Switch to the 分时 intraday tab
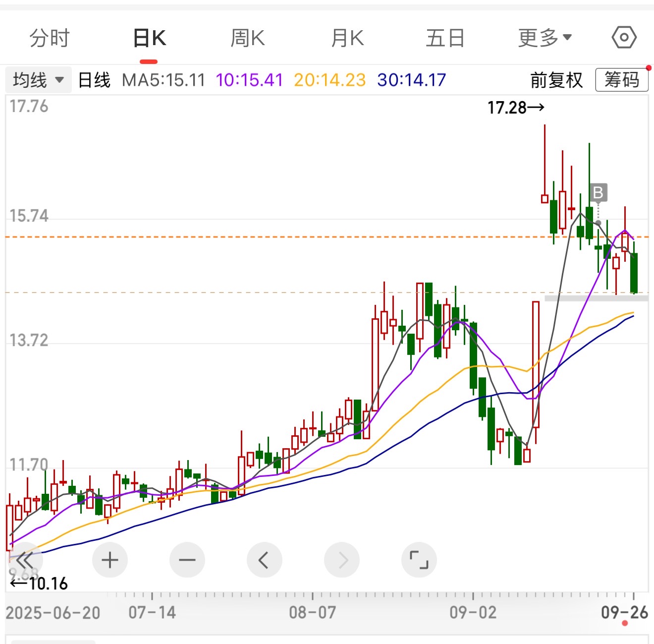The image size is (654, 644). 50,38
